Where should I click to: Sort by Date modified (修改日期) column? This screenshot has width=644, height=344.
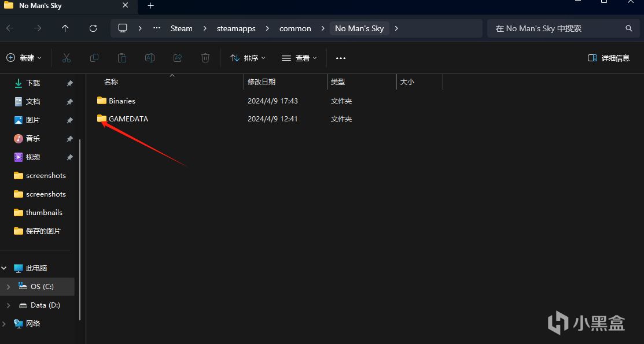tap(261, 82)
